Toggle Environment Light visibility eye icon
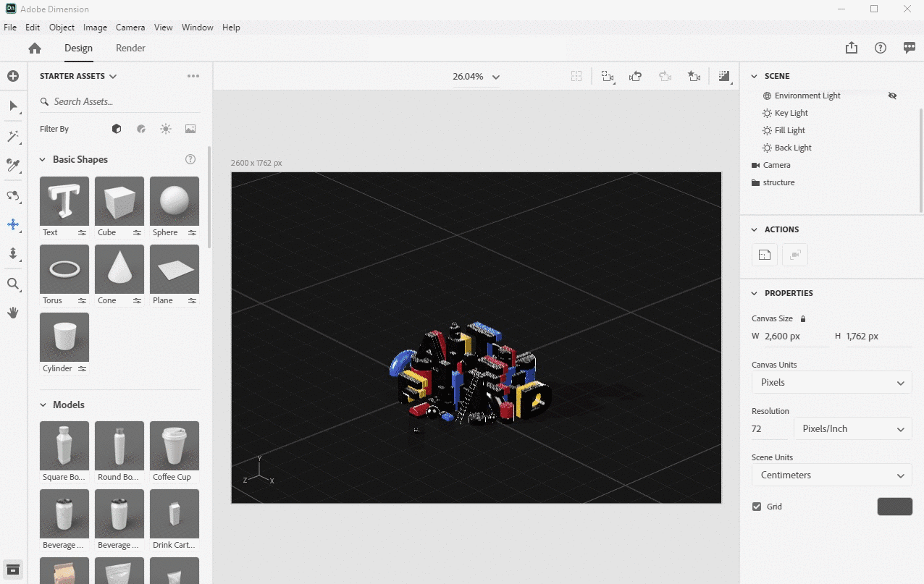The height and width of the screenshot is (584, 924). [892, 96]
